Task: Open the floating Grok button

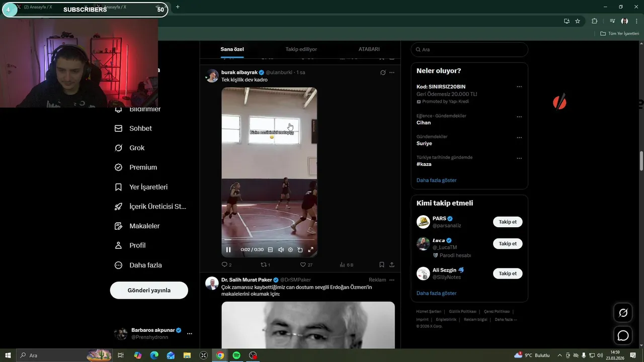Action: pos(623,313)
